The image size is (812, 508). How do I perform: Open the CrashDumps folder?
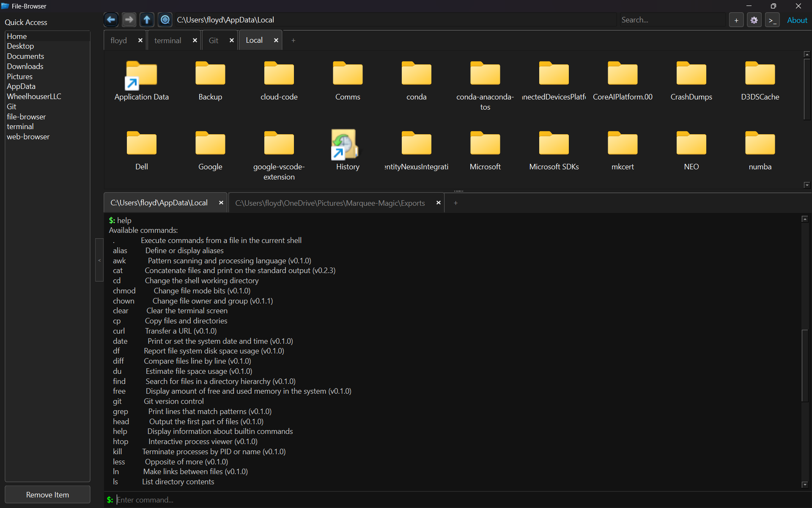(691, 81)
